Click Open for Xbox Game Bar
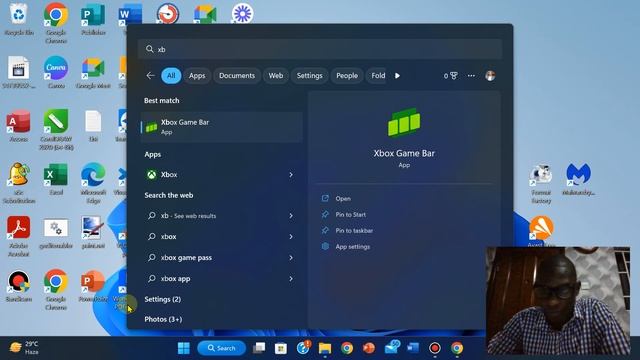 click(x=343, y=199)
